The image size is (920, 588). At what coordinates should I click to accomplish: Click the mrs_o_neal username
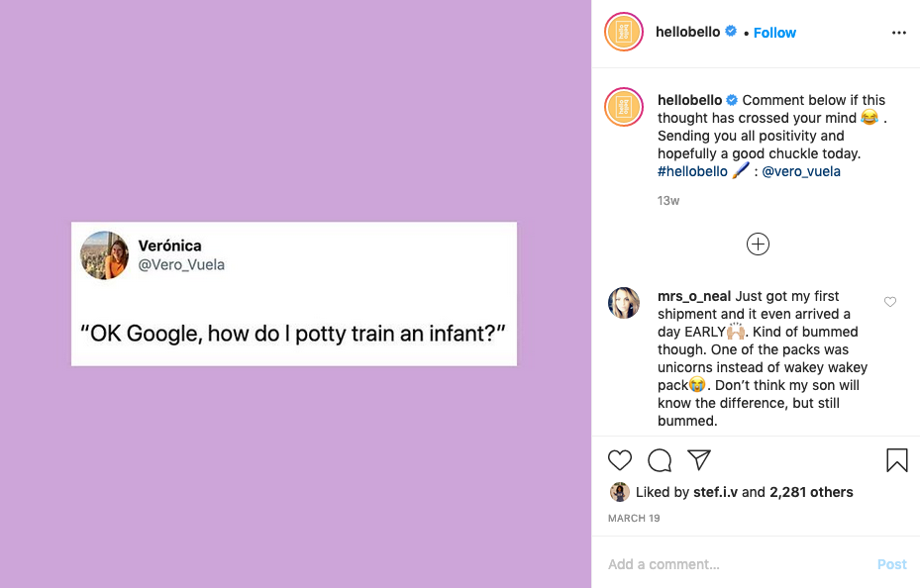pyautogui.click(x=694, y=296)
